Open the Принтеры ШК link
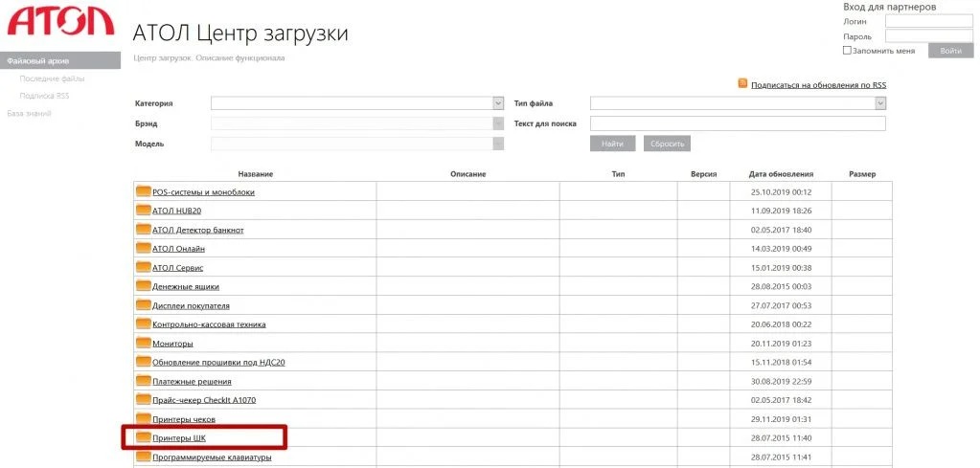This screenshot has height=468, width=980. pos(179,438)
